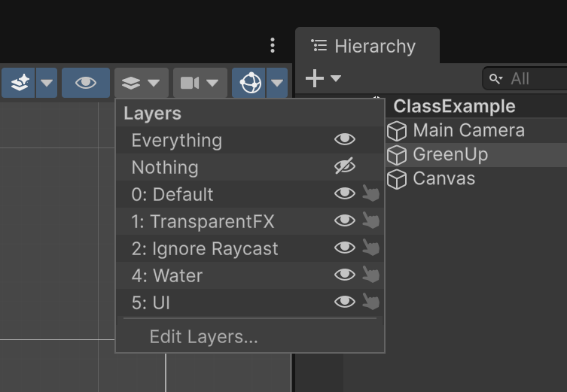Select the 2: Ignore Raycast layer entry
Screen dimensions: 567x392
[x=250, y=248]
